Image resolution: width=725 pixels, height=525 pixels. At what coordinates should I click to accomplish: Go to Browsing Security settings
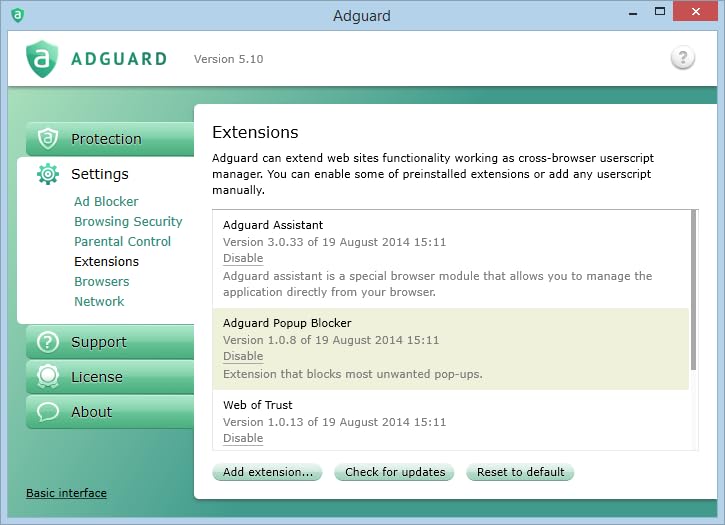point(128,222)
